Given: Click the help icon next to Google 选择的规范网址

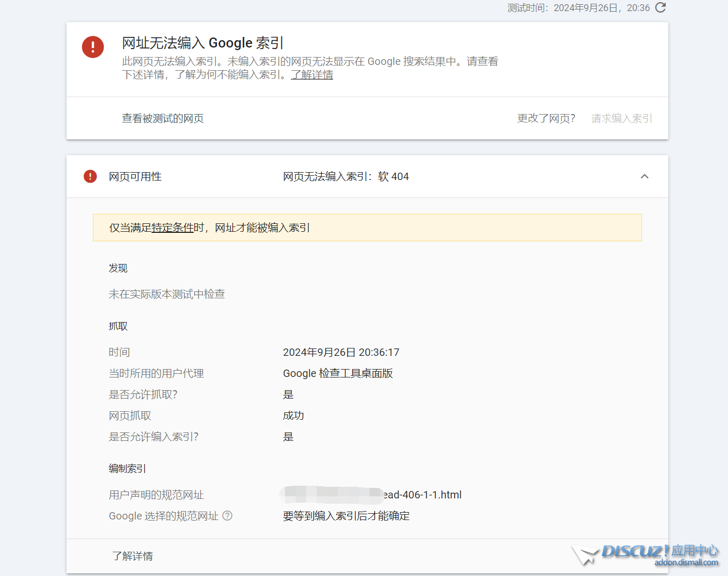Looking at the screenshot, I should click(x=228, y=516).
